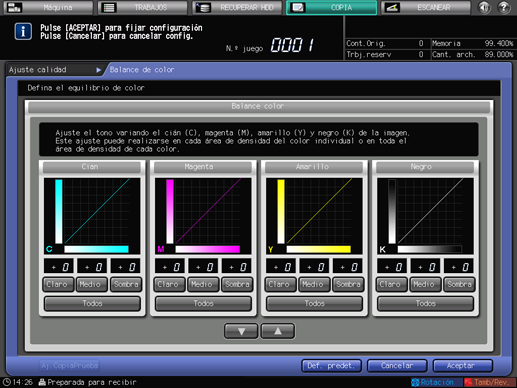Click the Cont.Orig. counter
517x388 pixels.
click(385, 43)
